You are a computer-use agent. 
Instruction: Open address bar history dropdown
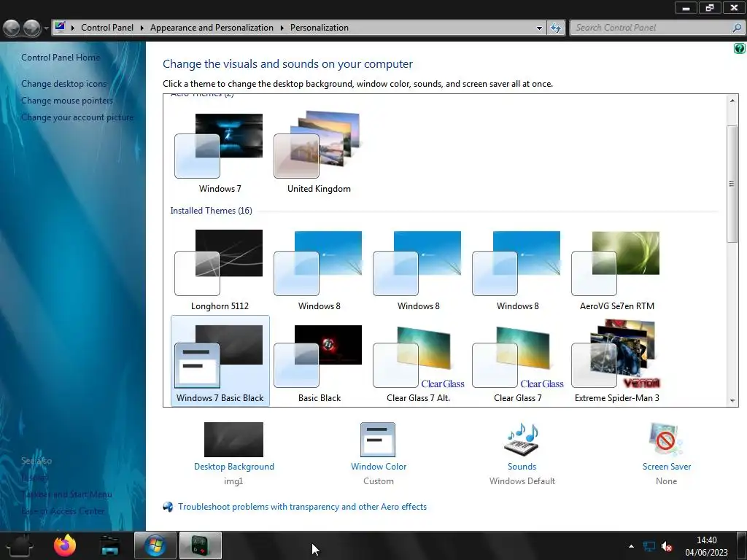click(539, 28)
